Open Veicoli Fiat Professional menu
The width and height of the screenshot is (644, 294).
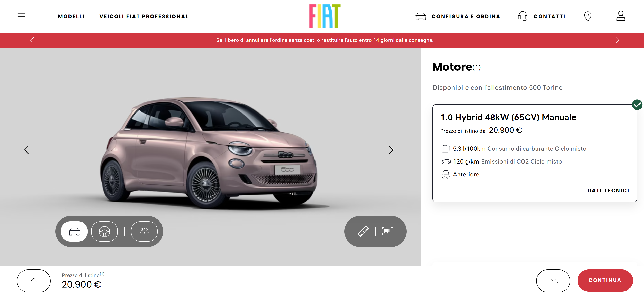(x=144, y=17)
